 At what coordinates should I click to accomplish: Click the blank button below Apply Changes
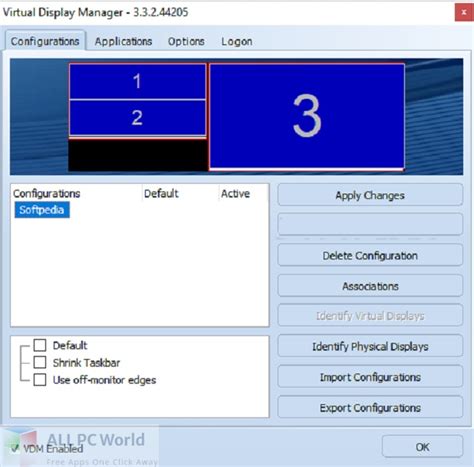point(370,225)
